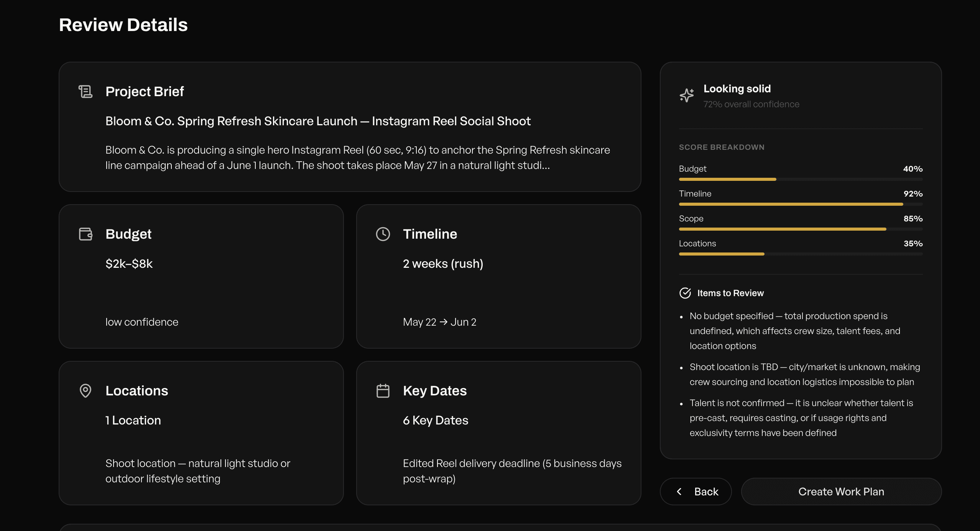Click the 35% Locations score
980x531 pixels.
coord(913,243)
